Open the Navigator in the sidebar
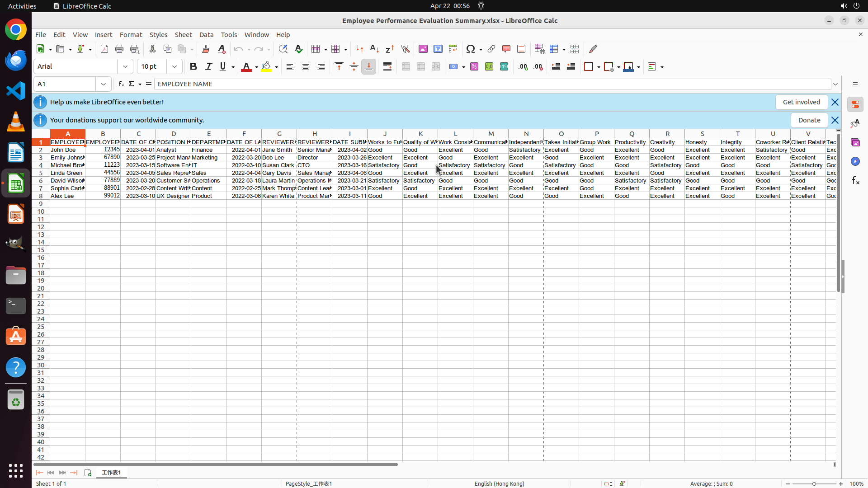Viewport: 868px width, 488px height. coord(855,161)
